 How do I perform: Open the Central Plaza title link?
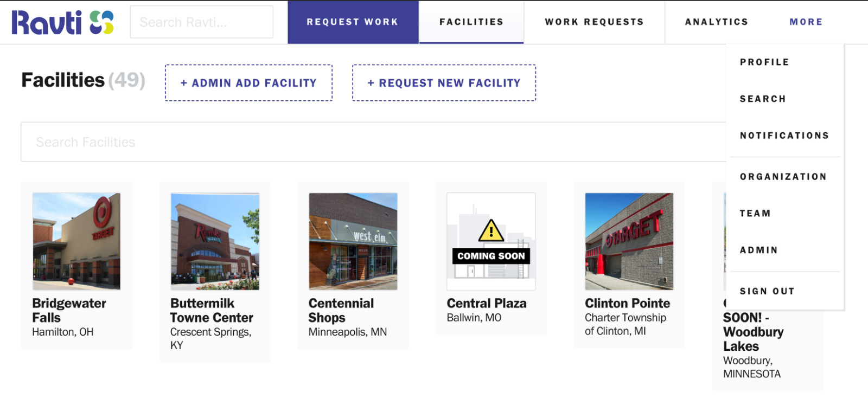coord(487,304)
